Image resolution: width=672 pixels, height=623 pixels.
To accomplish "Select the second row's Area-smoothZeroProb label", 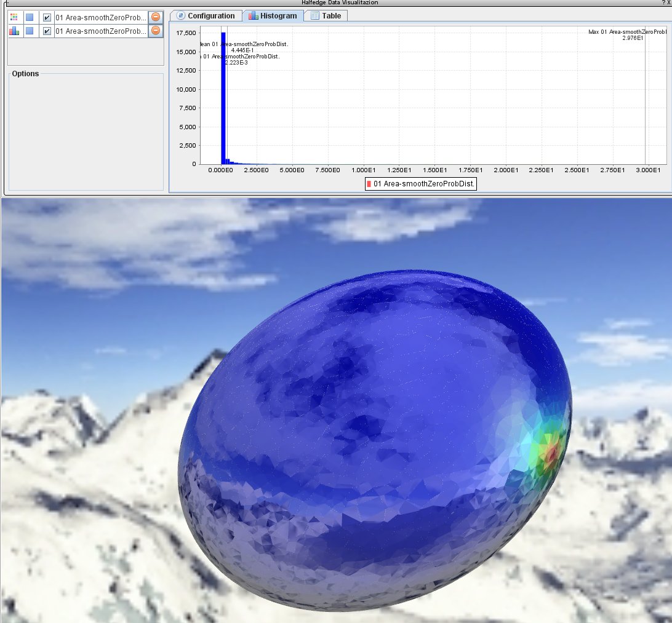I will pos(101,31).
